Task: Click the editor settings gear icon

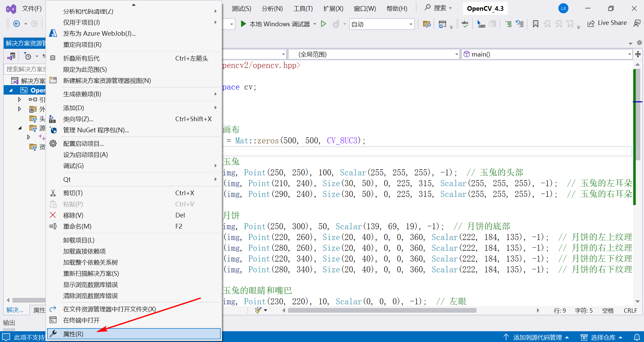Action: click(x=639, y=43)
